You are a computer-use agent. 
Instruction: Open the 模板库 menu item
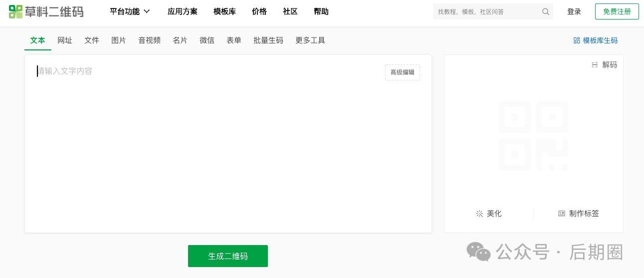coord(224,11)
